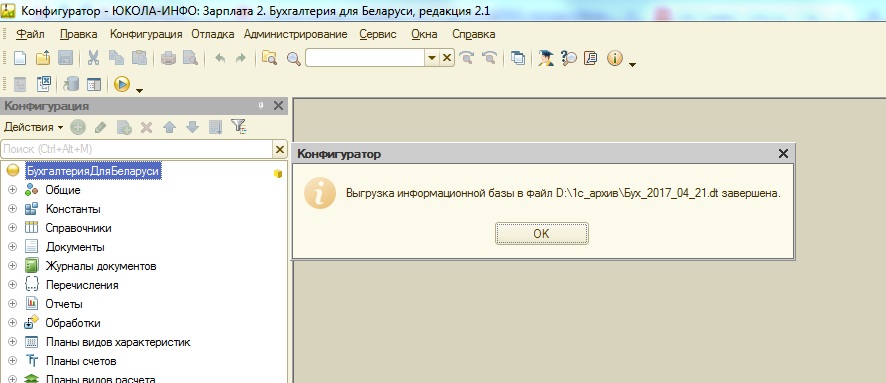Image resolution: width=886 pixels, height=383 pixels.
Task: Click the Find magnifier icon
Action: 293,58
